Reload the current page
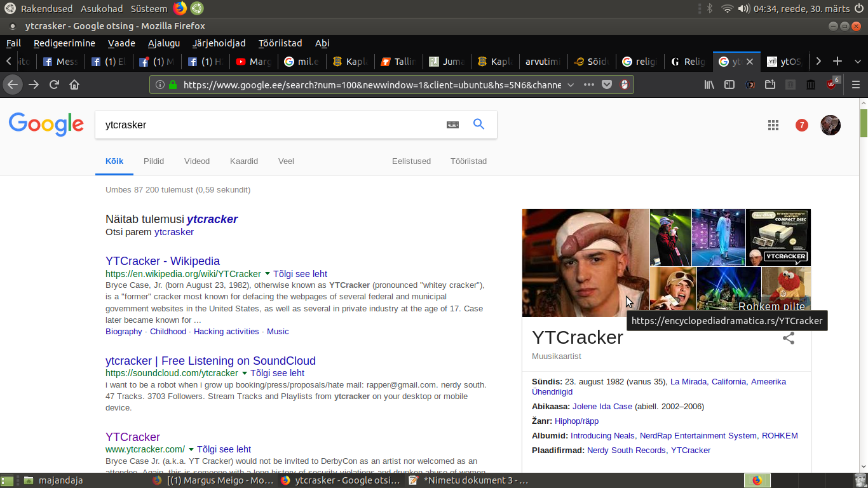Image resolution: width=868 pixels, height=488 pixels. click(54, 85)
